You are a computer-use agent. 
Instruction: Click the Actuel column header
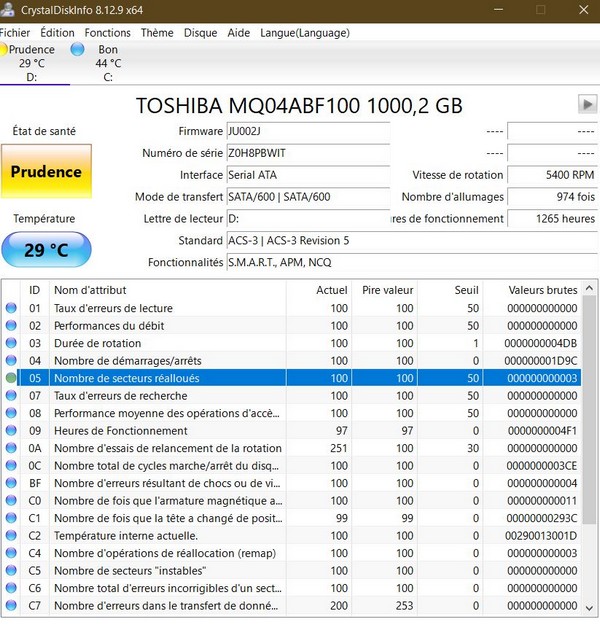coord(319,290)
